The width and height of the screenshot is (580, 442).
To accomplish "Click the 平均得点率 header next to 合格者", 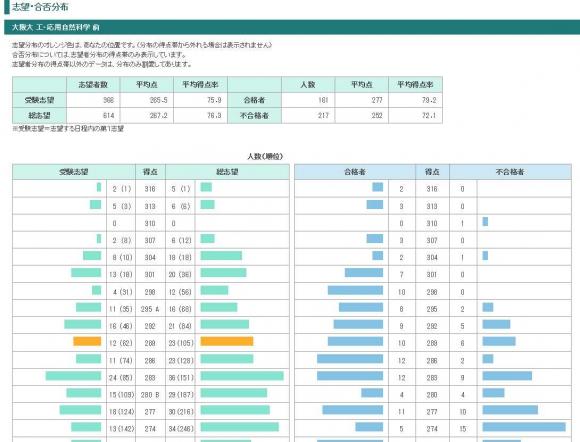I will point(415,85).
